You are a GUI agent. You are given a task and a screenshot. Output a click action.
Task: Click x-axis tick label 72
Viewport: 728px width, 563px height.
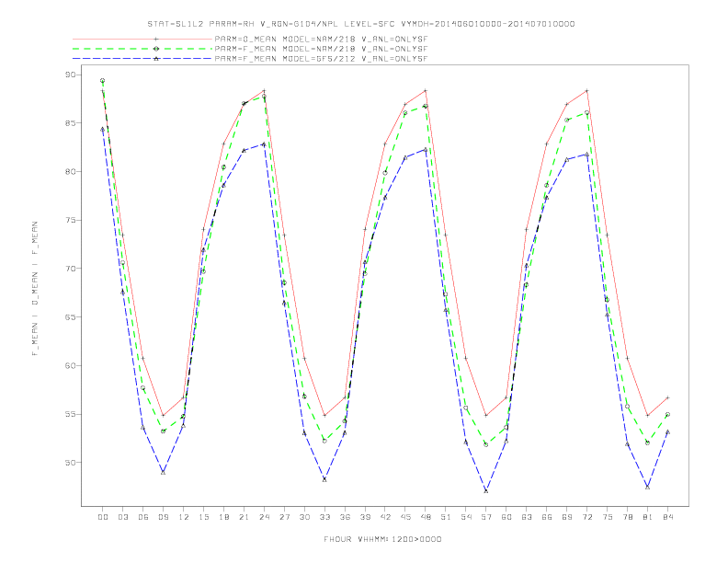(586, 517)
